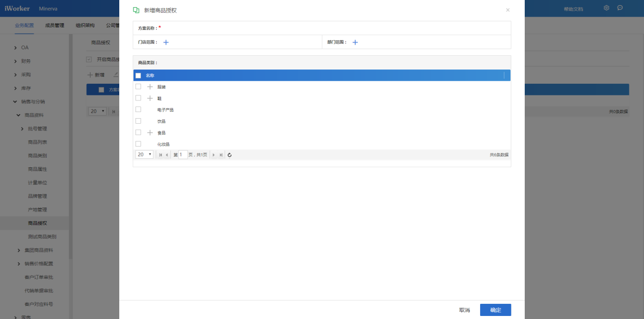Click the previous page arrow in dialog
The height and width of the screenshot is (319, 644).
tap(167, 155)
